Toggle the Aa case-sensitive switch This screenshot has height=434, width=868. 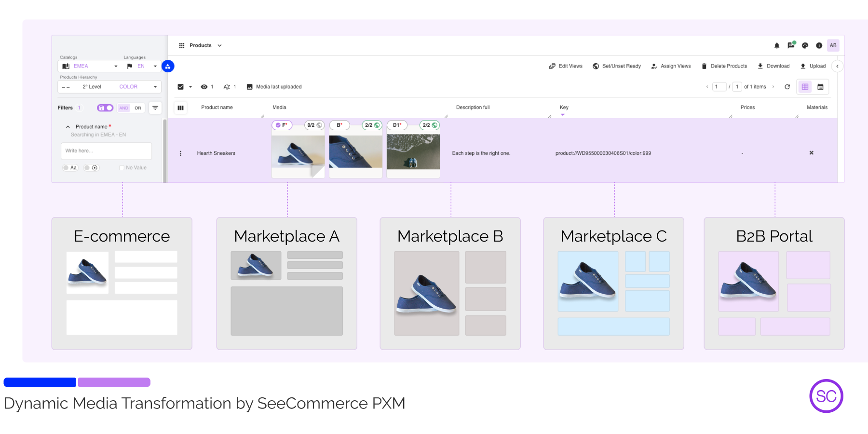click(x=70, y=168)
